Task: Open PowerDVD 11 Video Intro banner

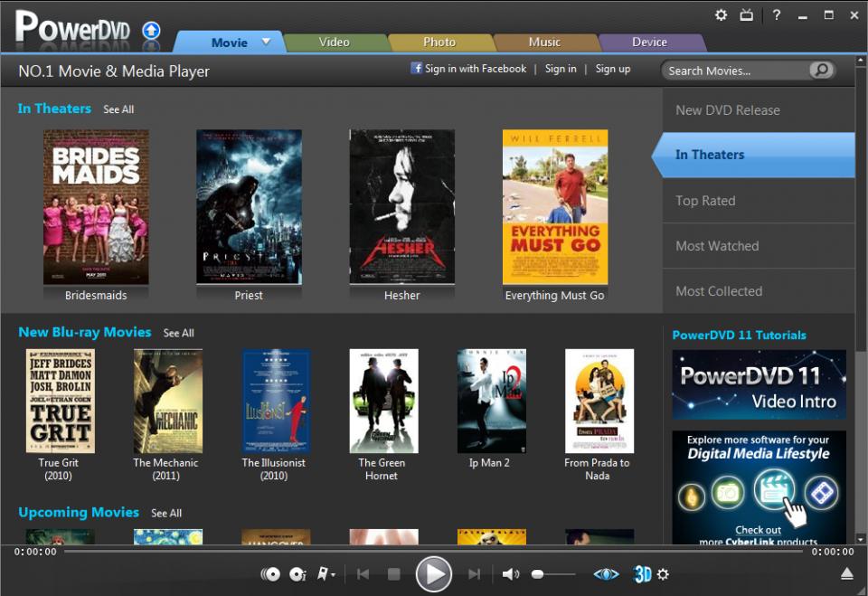Action: 759,384
